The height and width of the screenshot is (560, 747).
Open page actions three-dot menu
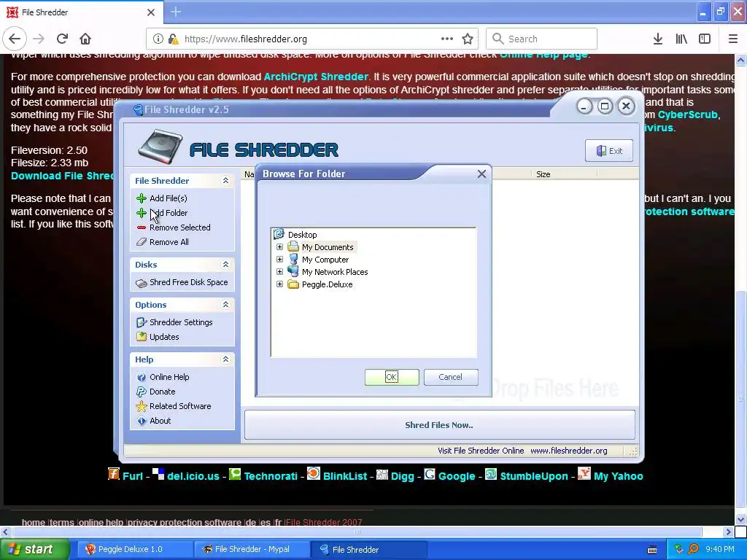click(x=447, y=39)
